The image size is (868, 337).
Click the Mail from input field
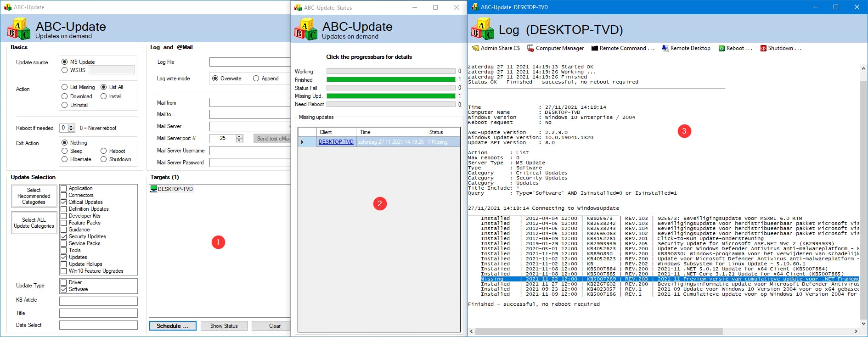[250, 102]
